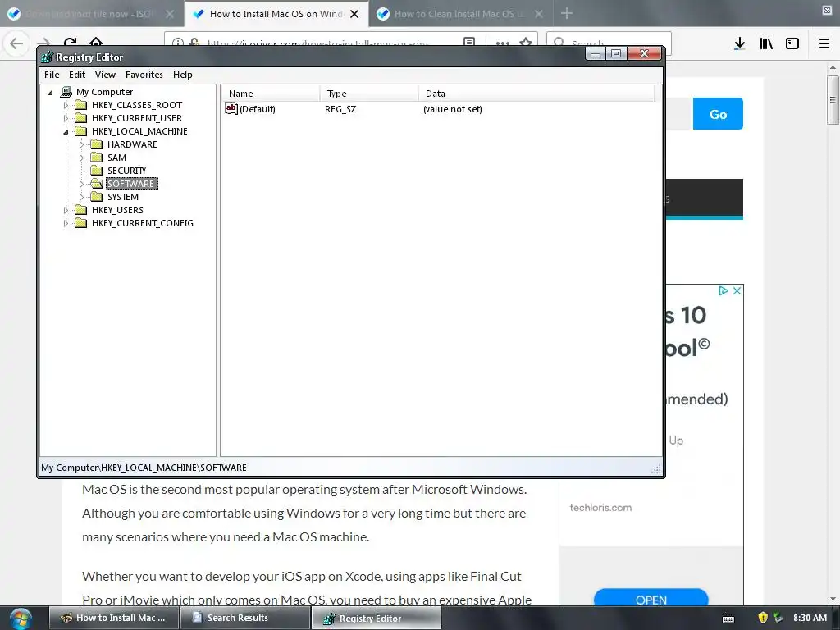Select the SECURITY key label

pos(126,171)
